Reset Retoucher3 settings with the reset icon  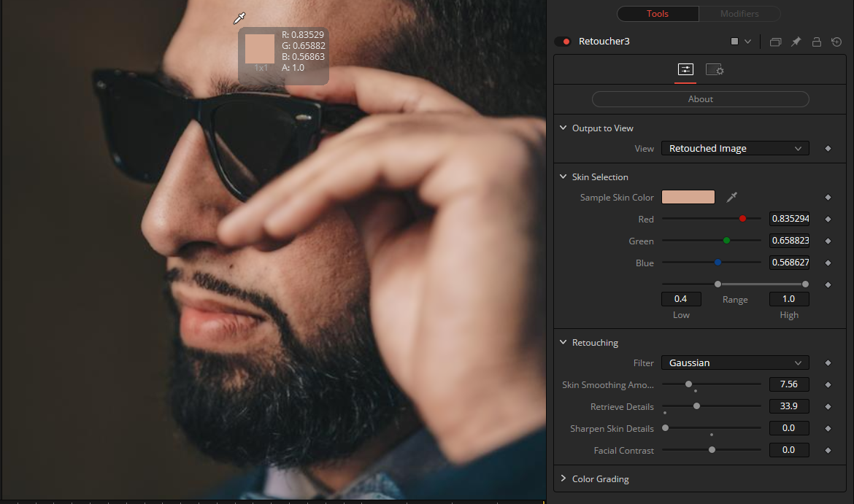836,42
